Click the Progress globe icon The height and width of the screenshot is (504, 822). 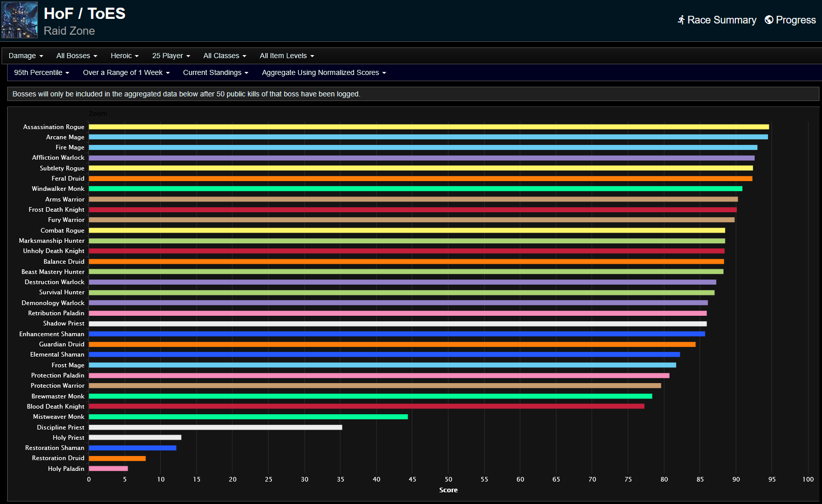click(x=768, y=20)
